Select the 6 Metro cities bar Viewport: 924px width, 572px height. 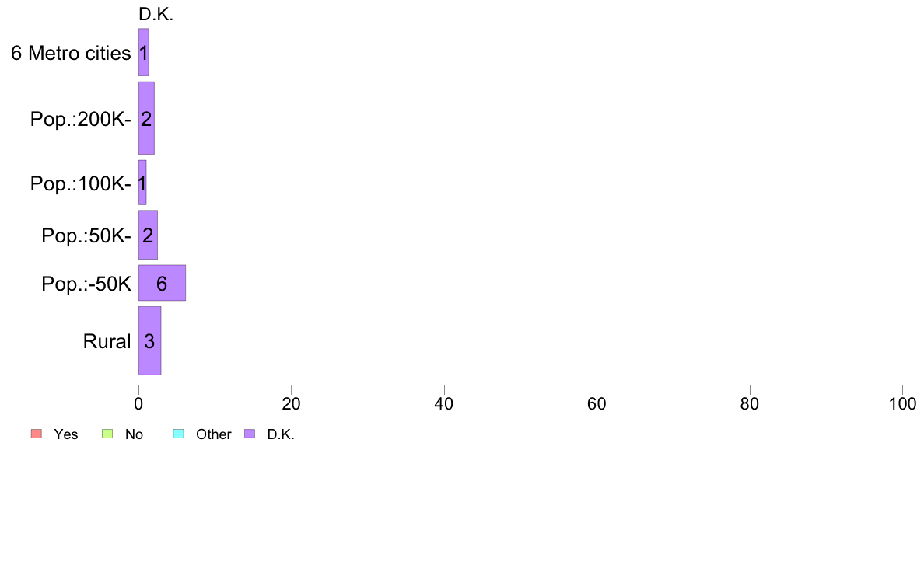(x=144, y=52)
